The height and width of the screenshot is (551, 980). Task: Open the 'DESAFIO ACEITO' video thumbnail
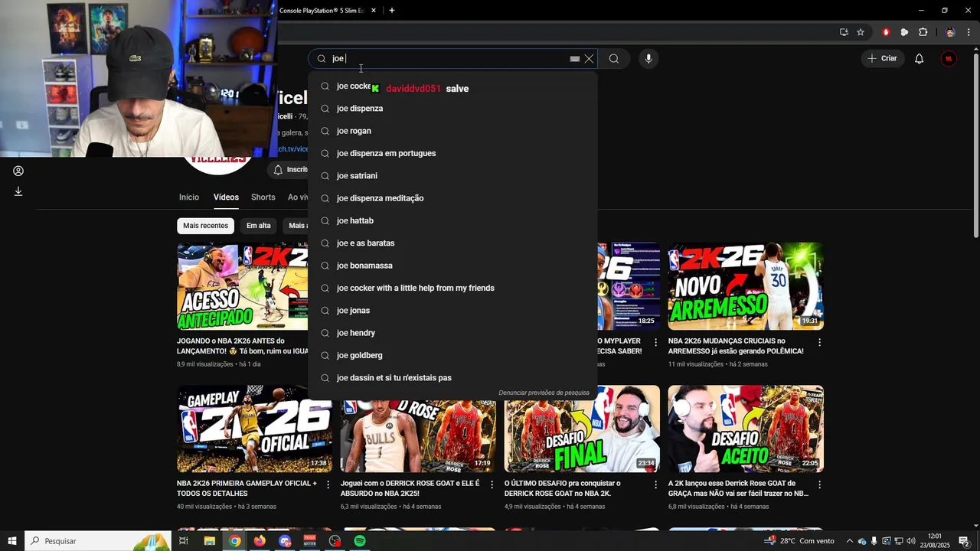(x=746, y=429)
